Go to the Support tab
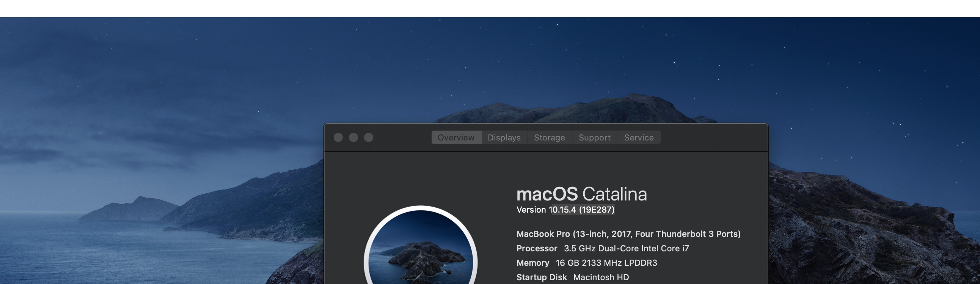Viewport: 980px width, 284px height. (x=594, y=137)
